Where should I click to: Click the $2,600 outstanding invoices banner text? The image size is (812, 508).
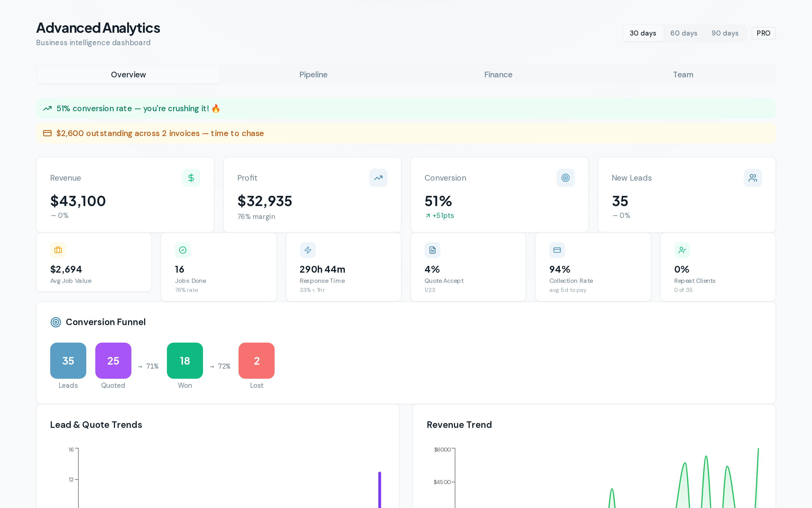160,133
